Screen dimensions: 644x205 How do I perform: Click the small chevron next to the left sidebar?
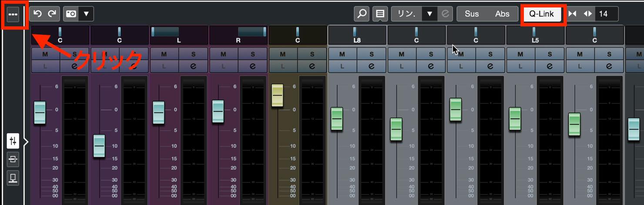(x=26, y=141)
